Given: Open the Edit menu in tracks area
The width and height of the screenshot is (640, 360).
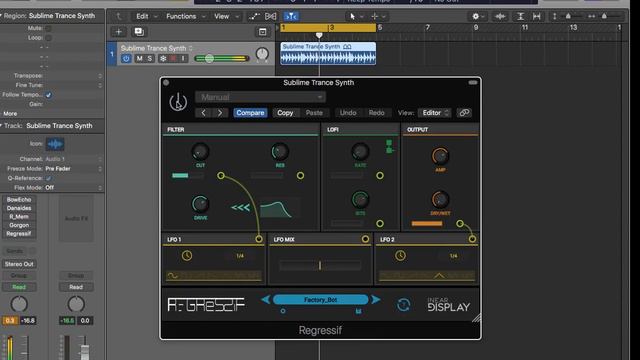Looking at the screenshot, I should (x=146, y=16).
